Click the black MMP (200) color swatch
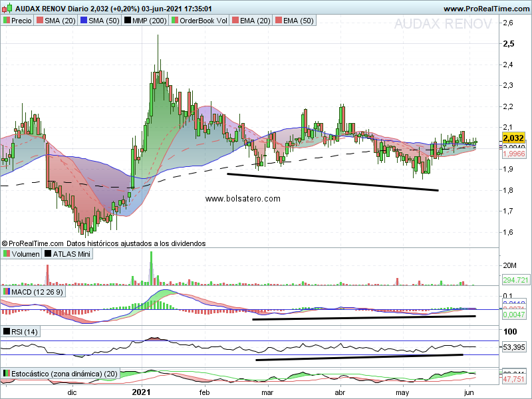 [x=128, y=21]
